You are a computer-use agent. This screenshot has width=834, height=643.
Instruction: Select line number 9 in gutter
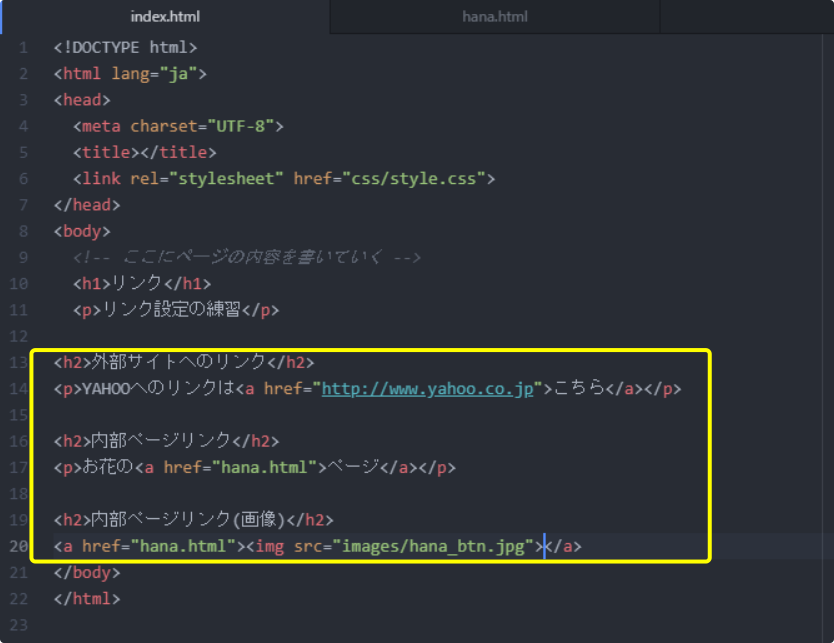click(x=23, y=257)
